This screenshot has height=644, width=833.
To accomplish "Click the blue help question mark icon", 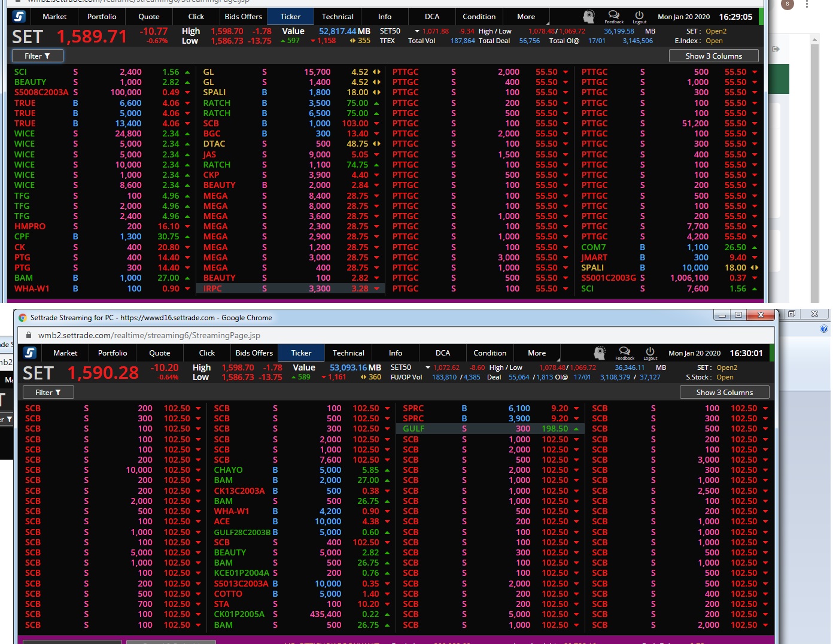I will click(x=824, y=329).
